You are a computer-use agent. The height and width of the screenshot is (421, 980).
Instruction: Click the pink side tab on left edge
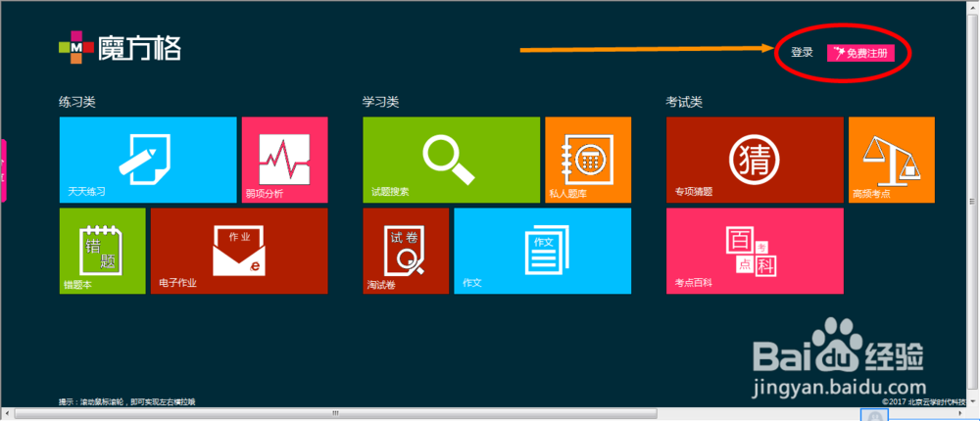pos(3,170)
